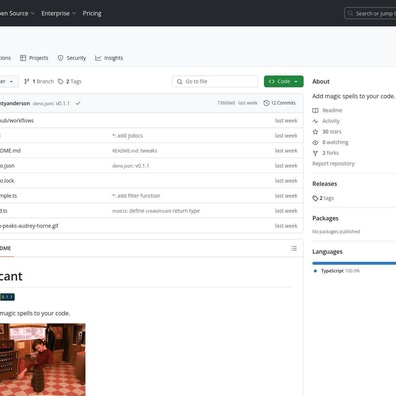View the 0 watching link
This screenshot has height=396, width=396.
[x=335, y=142]
